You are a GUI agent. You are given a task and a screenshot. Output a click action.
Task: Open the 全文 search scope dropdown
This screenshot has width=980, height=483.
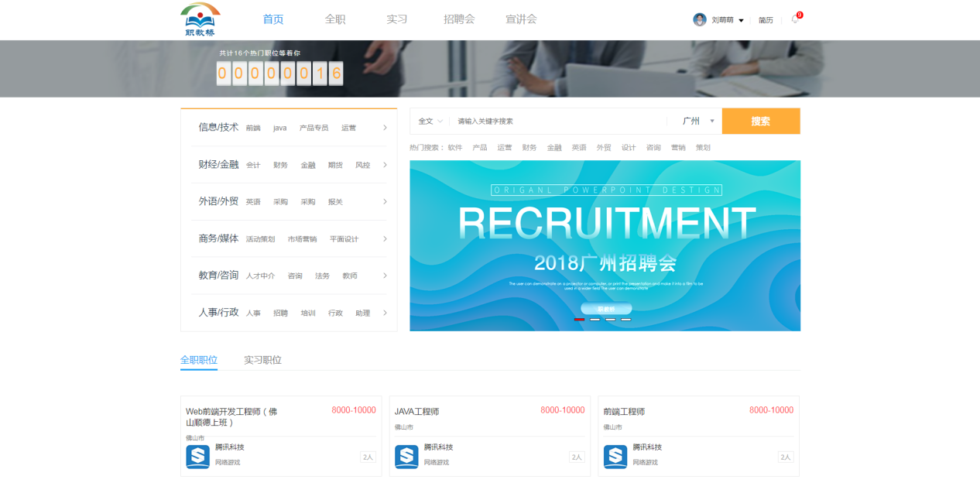(x=430, y=122)
